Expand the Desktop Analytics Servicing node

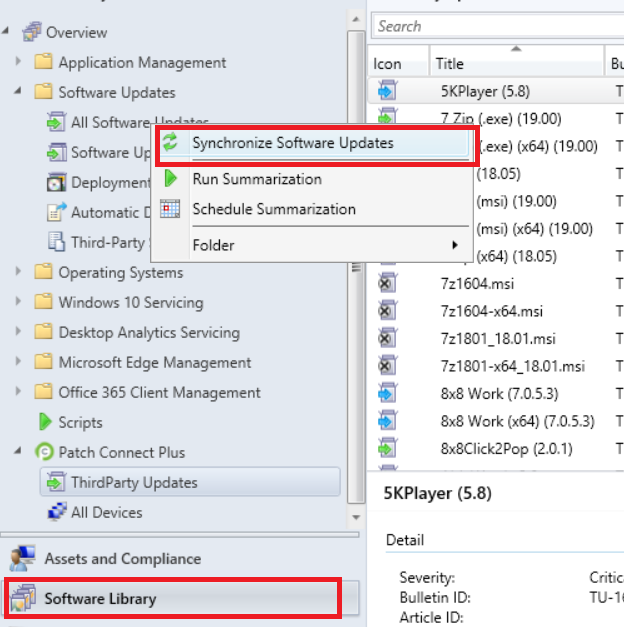click(x=18, y=331)
